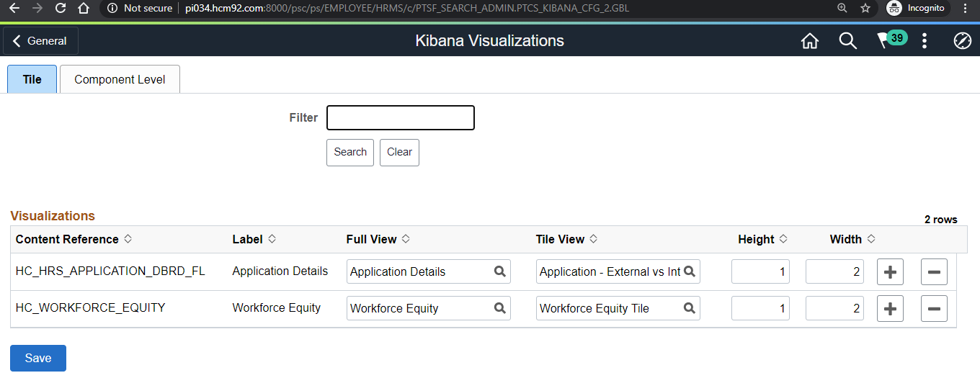Click the Search button under Filter

350,152
